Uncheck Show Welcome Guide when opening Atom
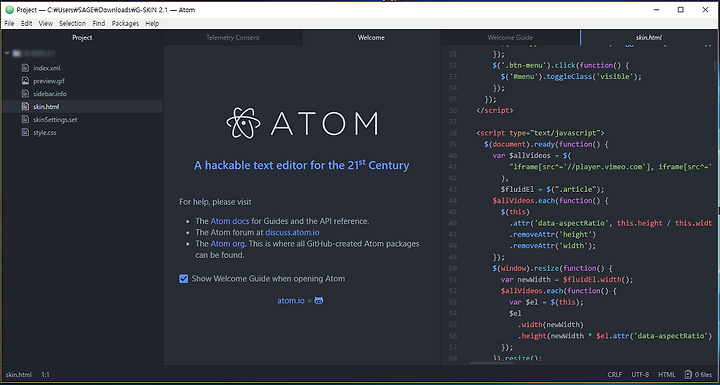This screenshot has height=385, width=720. pos(184,278)
